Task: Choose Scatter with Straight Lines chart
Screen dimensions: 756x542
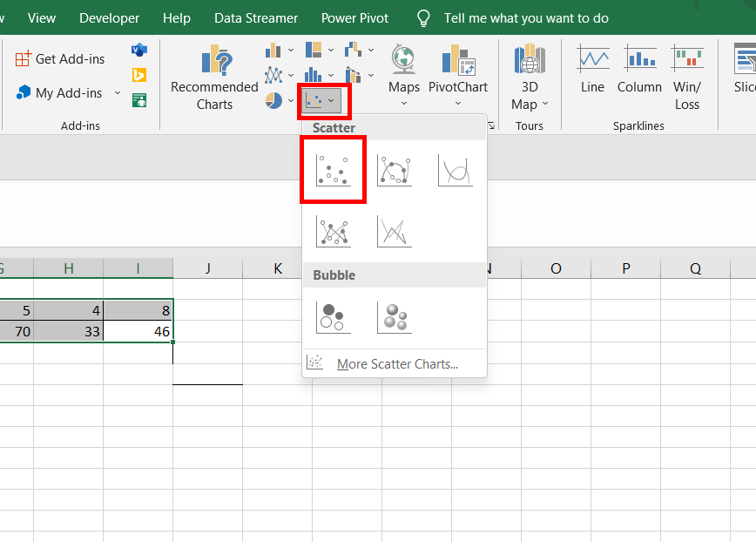Action: click(395, 231)
